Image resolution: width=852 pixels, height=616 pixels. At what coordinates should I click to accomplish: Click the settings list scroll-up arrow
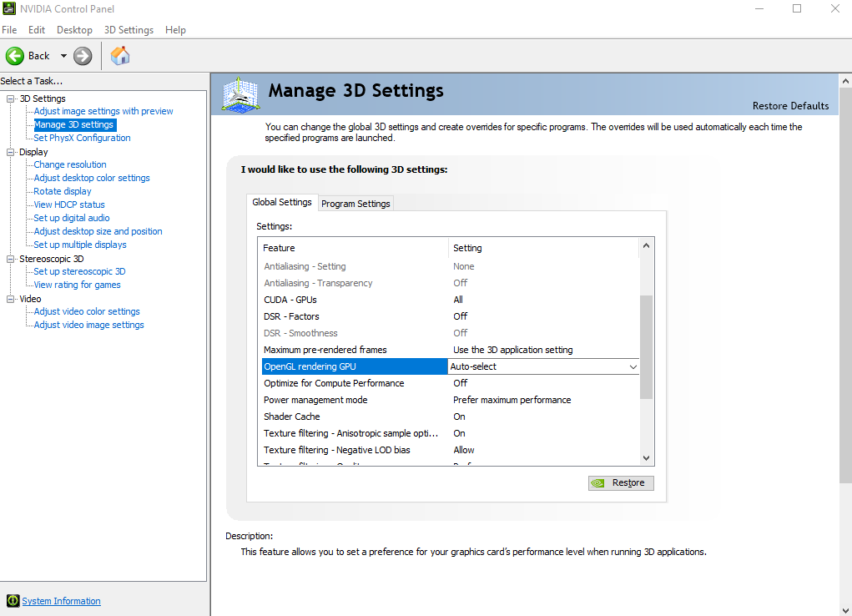coord(646,245)
